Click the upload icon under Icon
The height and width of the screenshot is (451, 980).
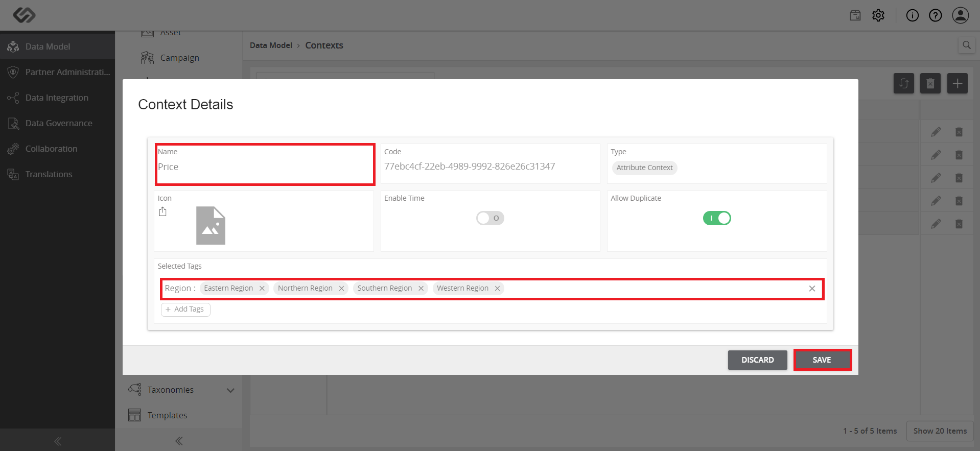[x=162, y=211]
